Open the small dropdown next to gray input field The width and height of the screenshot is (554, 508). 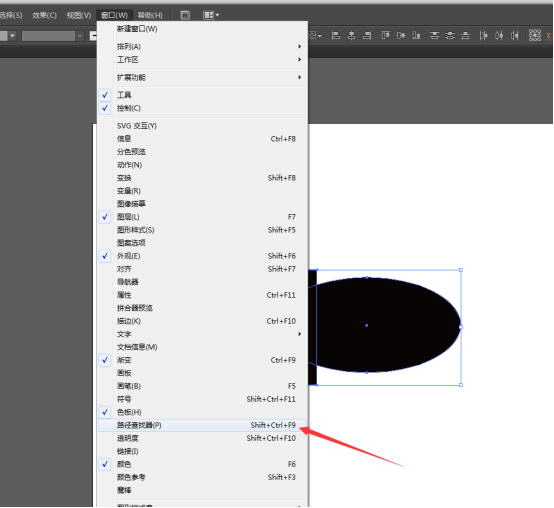(80, 36)
